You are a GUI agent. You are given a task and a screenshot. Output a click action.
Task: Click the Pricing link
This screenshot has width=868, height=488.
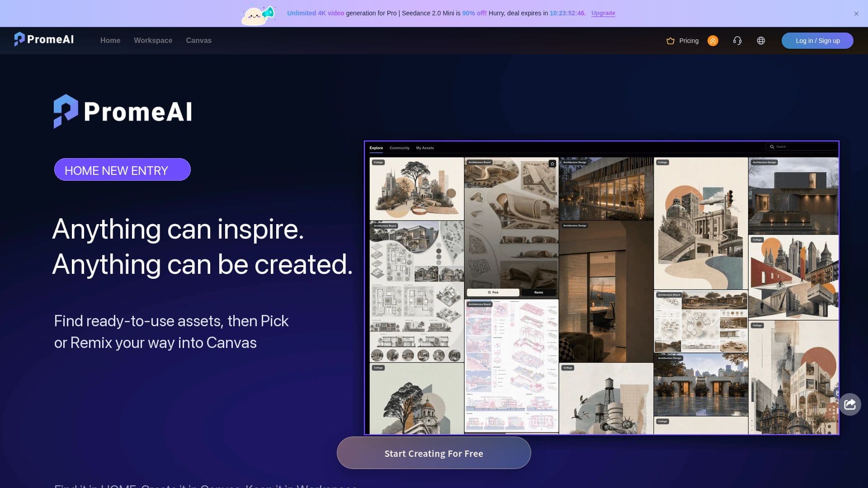689,41
